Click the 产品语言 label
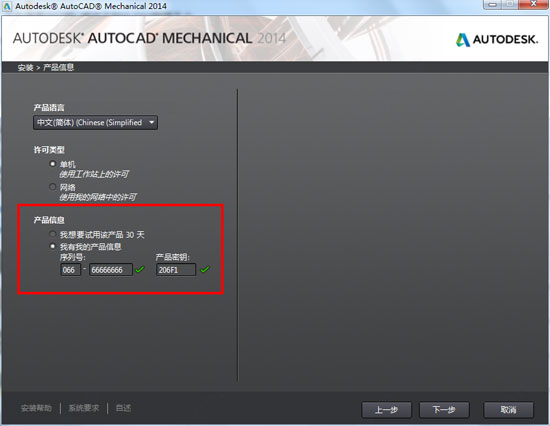The image size is (550, 426). pos(49,108)
